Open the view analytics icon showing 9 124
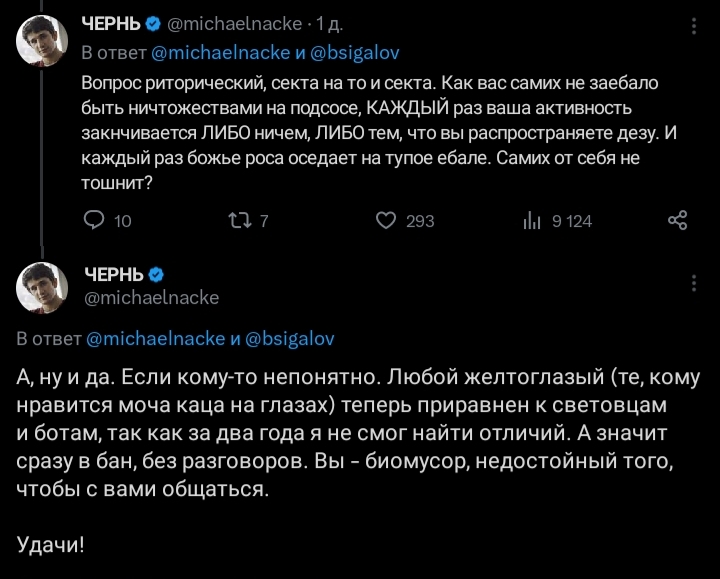 531,221
